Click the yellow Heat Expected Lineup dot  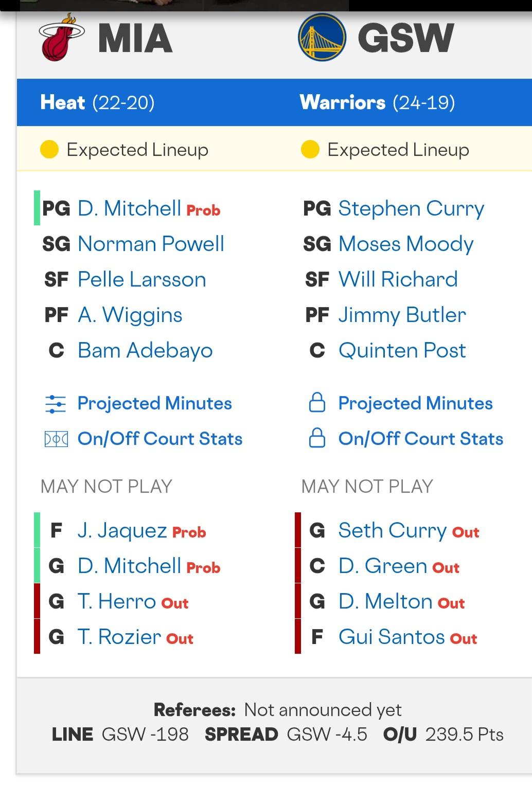point(49,150)
